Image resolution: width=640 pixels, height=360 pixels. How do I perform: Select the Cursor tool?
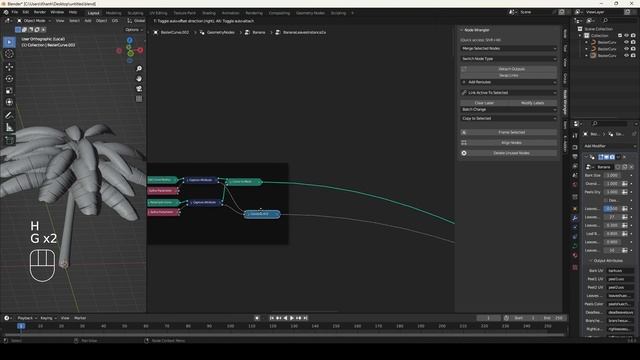click(9, 54)
